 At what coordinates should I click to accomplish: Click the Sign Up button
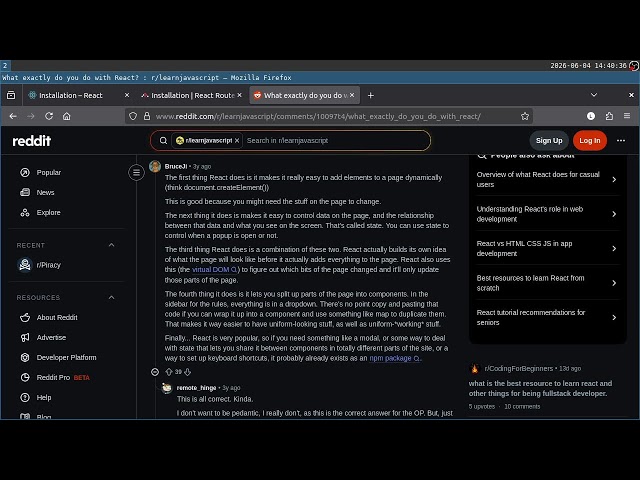(549, 140)
